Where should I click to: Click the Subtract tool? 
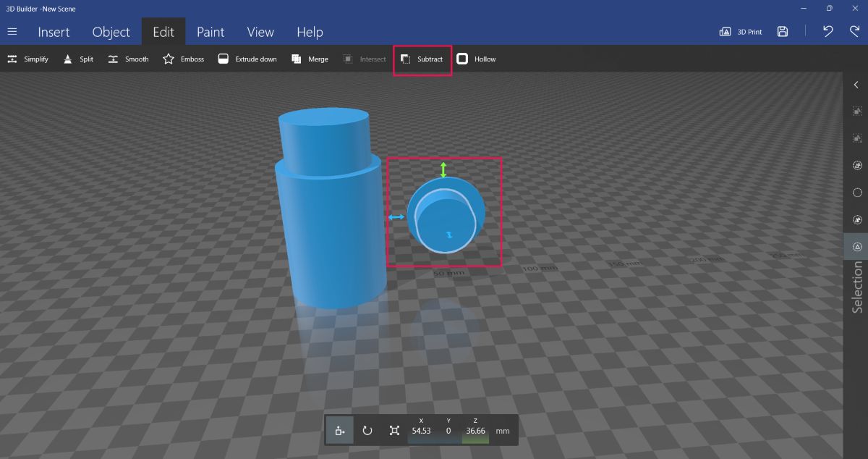click(422, 59)
